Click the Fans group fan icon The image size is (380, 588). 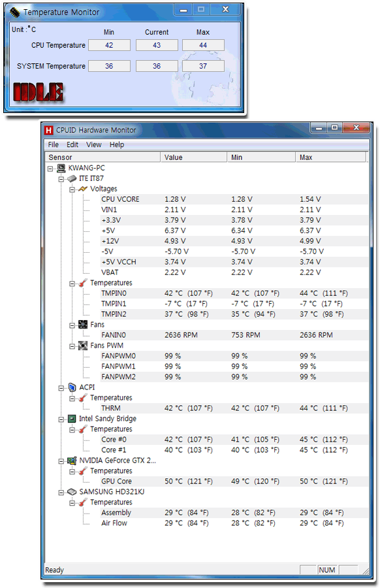pos(83,324)
